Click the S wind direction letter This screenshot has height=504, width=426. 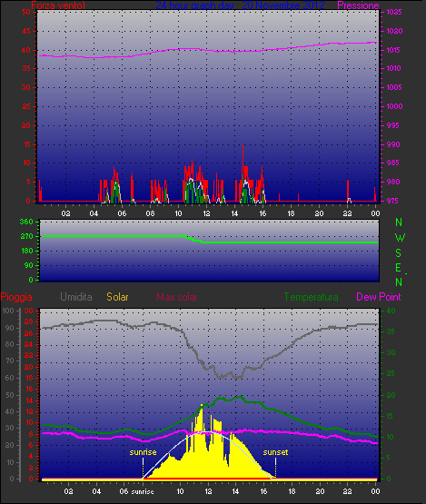click(x=399, y=253)
